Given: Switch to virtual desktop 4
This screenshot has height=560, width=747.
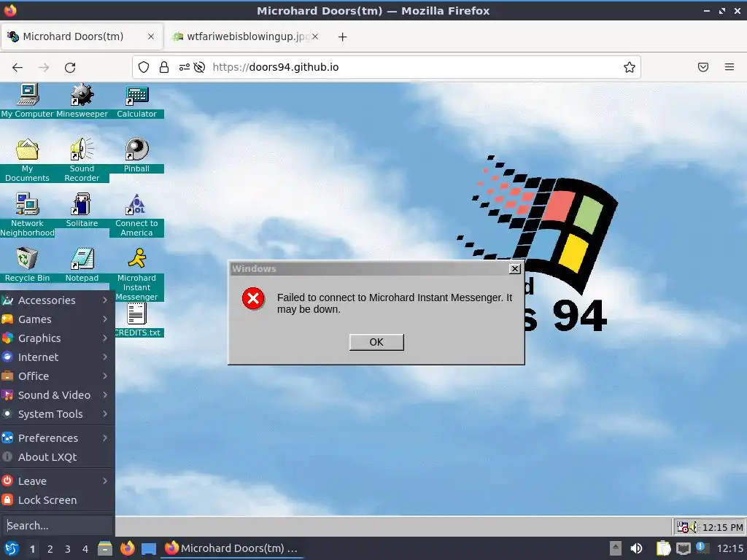Looking at the screenshot, I should click(85, 549).
